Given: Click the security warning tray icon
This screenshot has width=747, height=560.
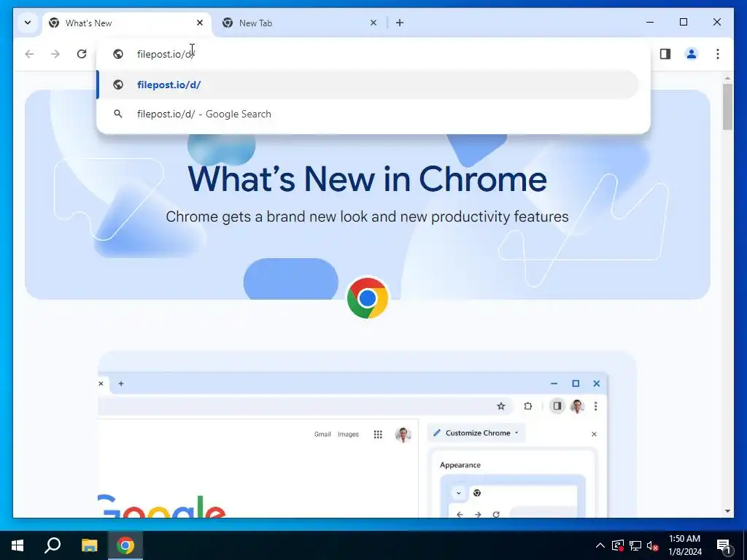Looking at the screenshot, I should 617,545.
